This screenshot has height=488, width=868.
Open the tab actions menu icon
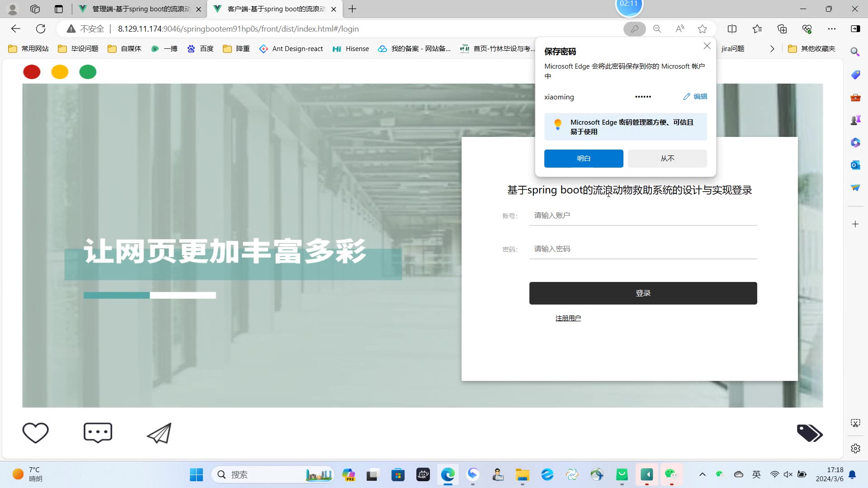click(59, 9)
